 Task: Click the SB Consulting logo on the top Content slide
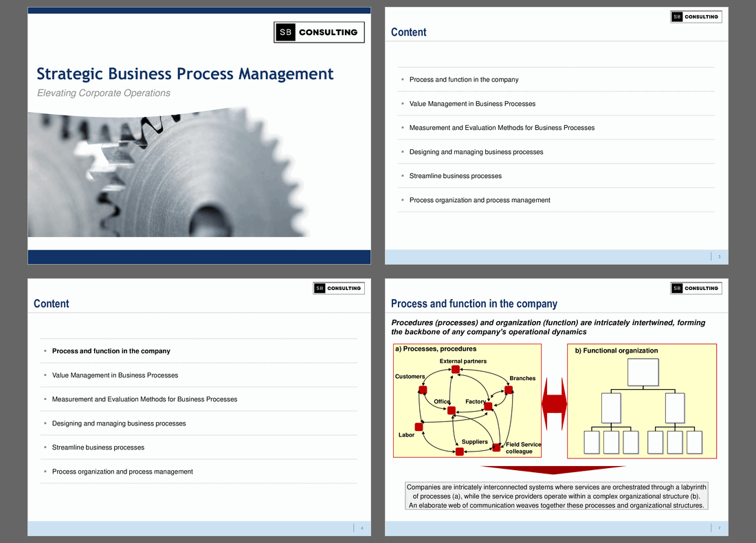point(696,16)
